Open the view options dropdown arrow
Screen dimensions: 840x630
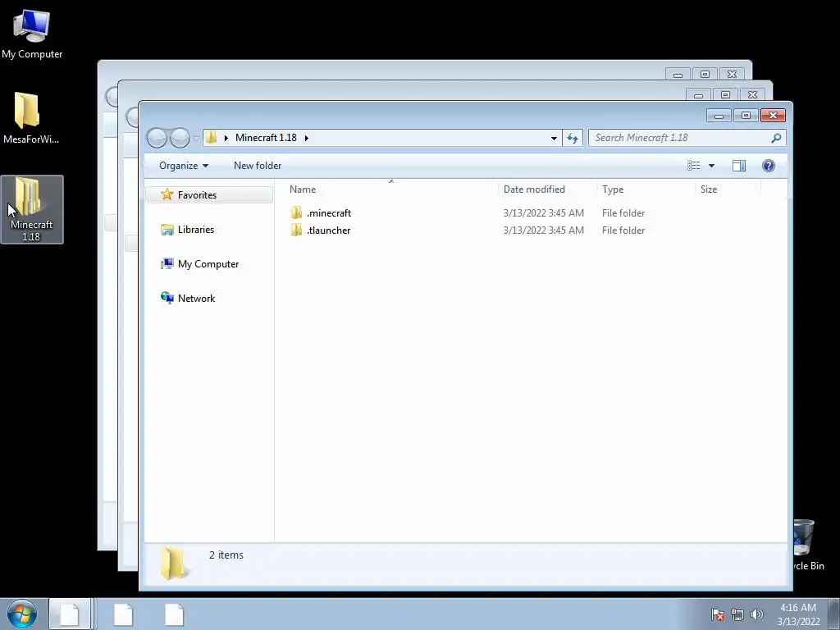pyautogui.click(x=711, y=166)
